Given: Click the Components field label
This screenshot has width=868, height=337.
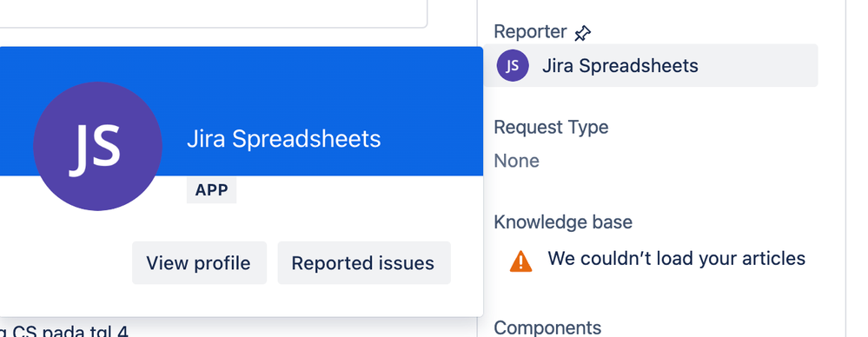Looking at the screenshot, I should pyautogui.click(x=547, y=327).
